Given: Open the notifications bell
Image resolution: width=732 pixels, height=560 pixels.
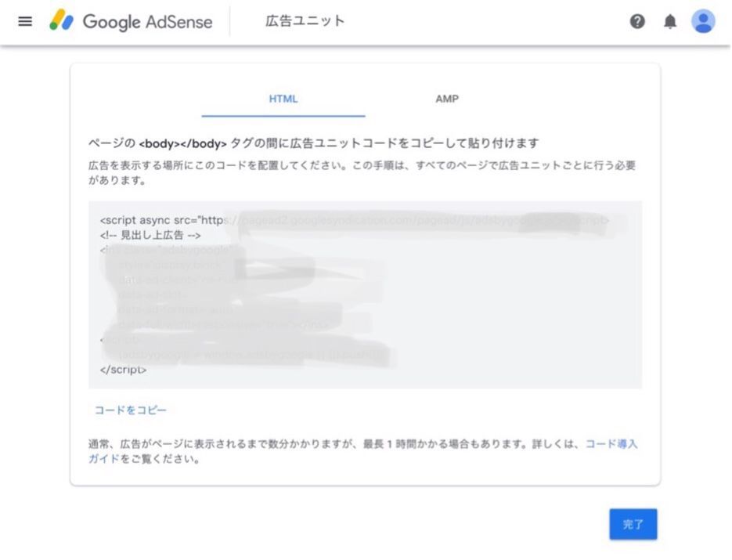Looking at the screenshot, I should pos(670,21).
